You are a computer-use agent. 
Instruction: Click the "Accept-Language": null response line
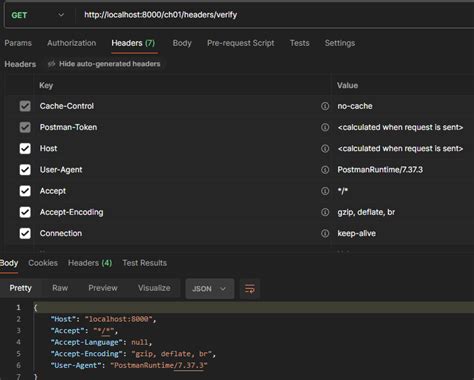click(101, 342)
